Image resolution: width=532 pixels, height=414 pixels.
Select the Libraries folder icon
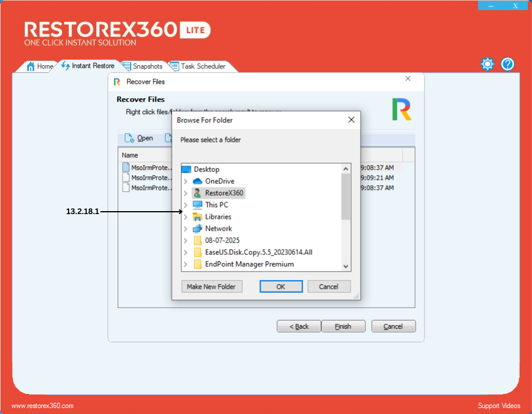click(x=197, y=216)
